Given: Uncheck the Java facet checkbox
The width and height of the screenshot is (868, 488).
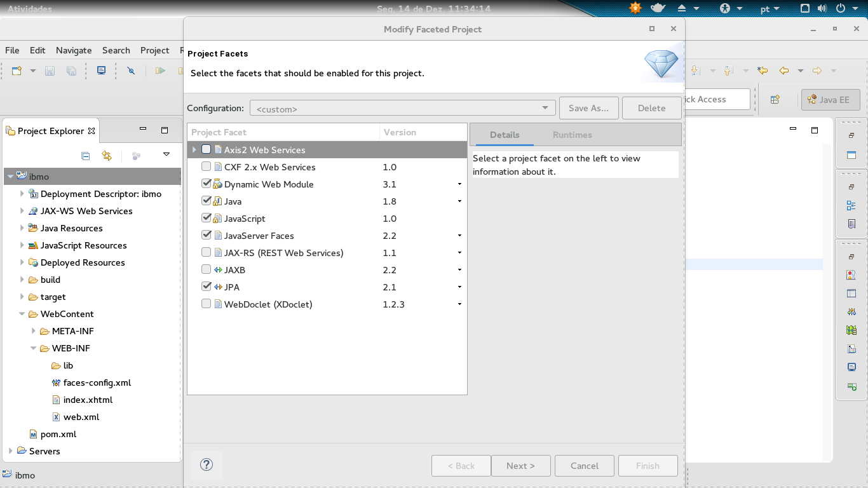Looking at the screenshot, I should [207, 201].
